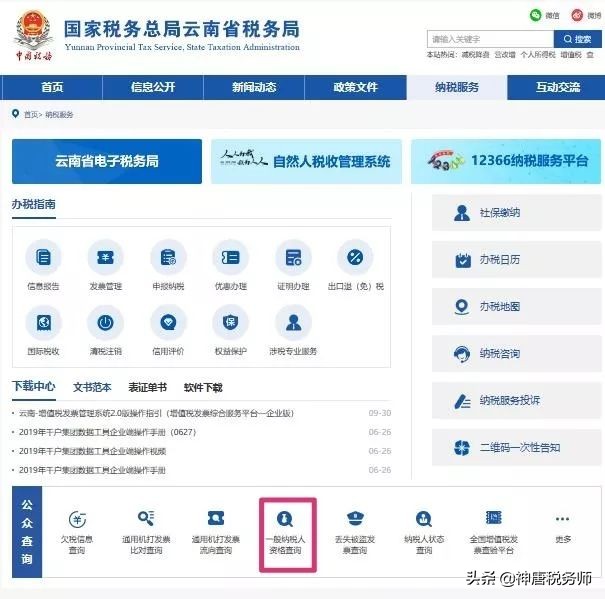
Task: Switch to 表证单书 tab
Action: pyautogui.click(x=148, y=387)
